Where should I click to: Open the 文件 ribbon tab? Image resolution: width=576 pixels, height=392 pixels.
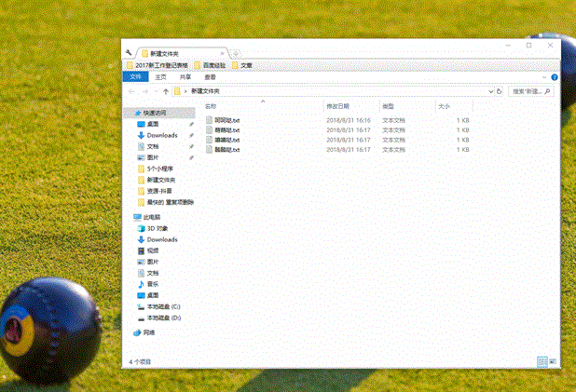pyautogui.click(x=135, y=76)
